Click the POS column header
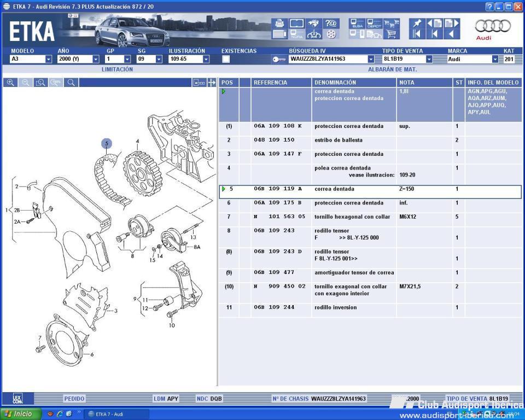525x420 pixels. pyautogui.click(x=227, y=83)
